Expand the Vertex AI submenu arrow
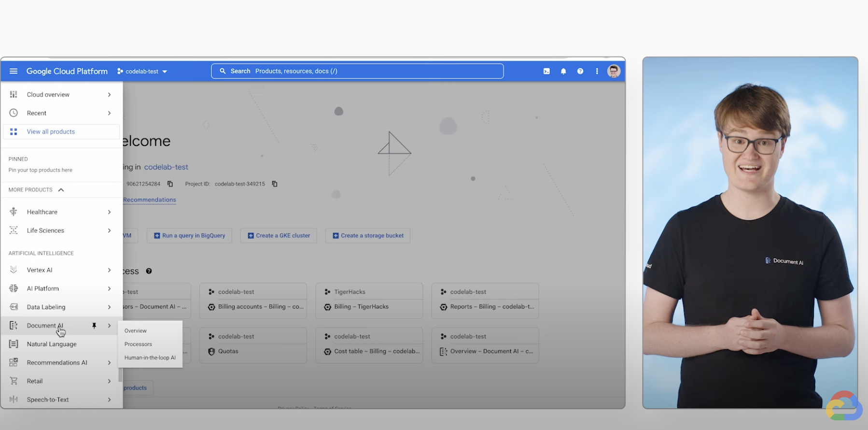The height and width of the screenshot is (430, 868). click(109, 270)
